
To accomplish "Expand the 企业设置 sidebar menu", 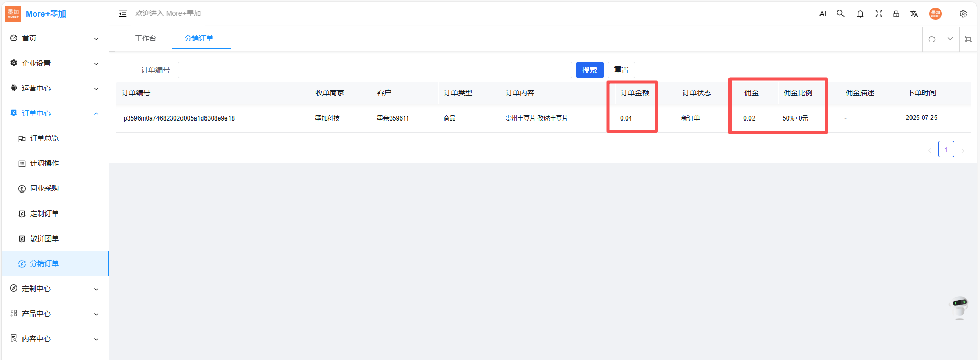I will [55, 63].
